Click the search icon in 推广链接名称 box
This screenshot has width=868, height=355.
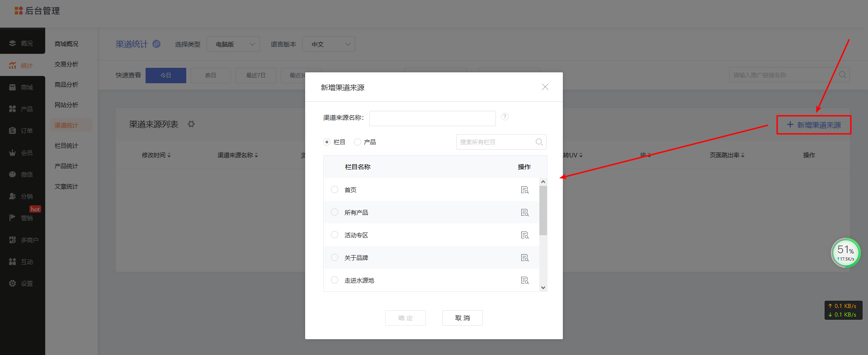[843, 75]
